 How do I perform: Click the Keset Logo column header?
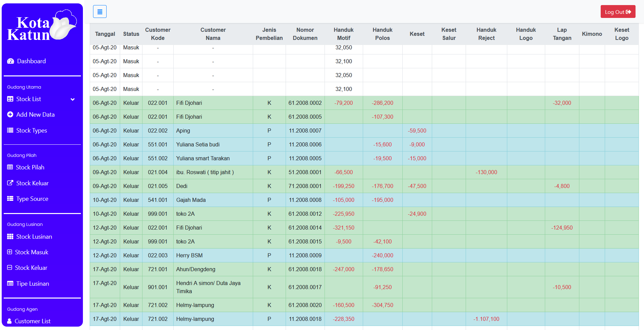[622, 34]
